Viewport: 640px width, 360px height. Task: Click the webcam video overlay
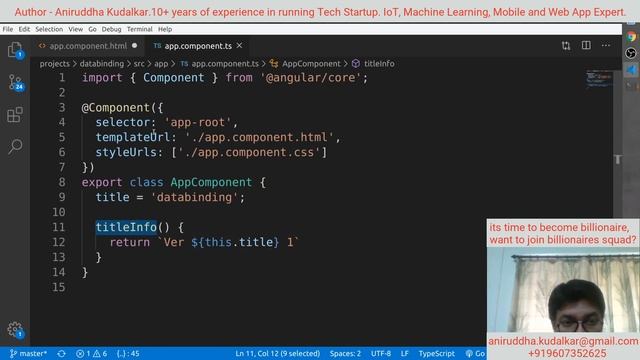click(x=563, y=290)
